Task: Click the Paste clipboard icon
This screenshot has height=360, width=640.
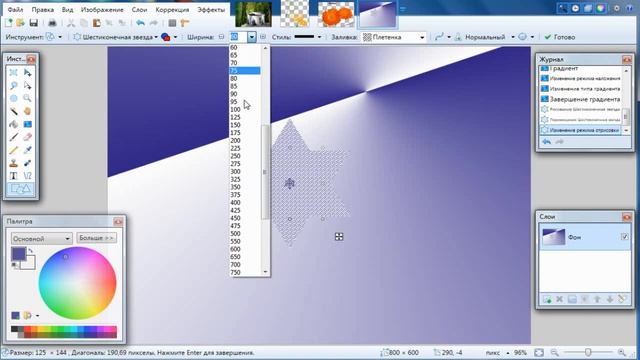Action: (x=96, y=23)
